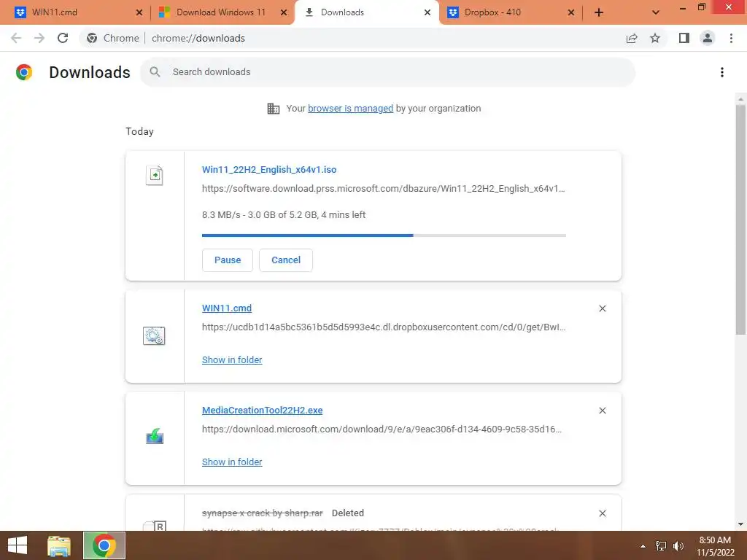Open the network tray icon
The height and width of the screenshot is (560, 747).
point(661,546)
